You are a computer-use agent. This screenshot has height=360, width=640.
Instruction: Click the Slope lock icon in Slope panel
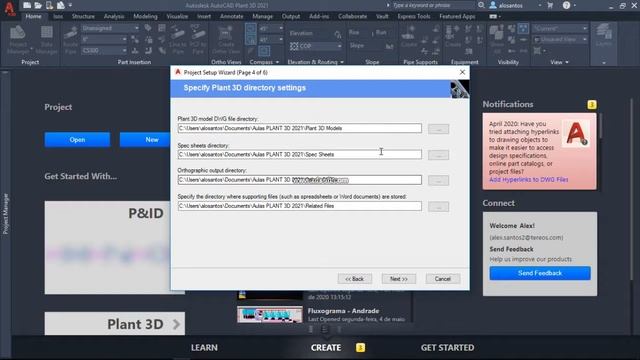pyautogui.click(x=389, y=46)
